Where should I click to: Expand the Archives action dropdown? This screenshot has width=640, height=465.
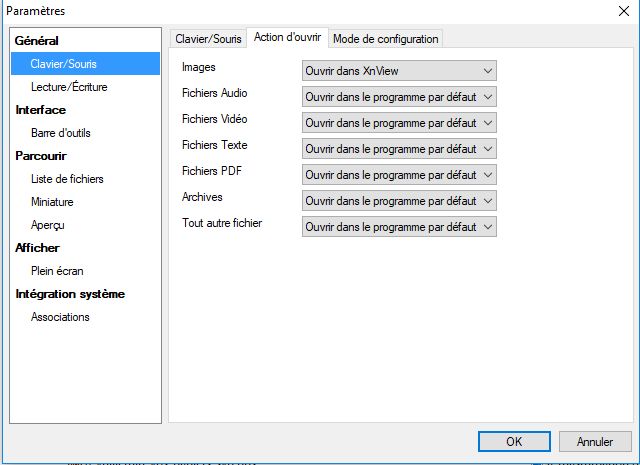point(399,201)
